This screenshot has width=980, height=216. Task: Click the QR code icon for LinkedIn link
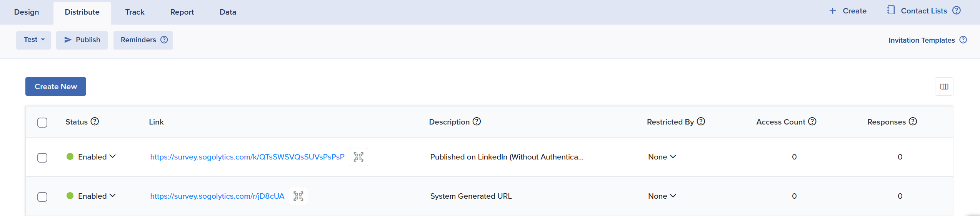[358, 157]
